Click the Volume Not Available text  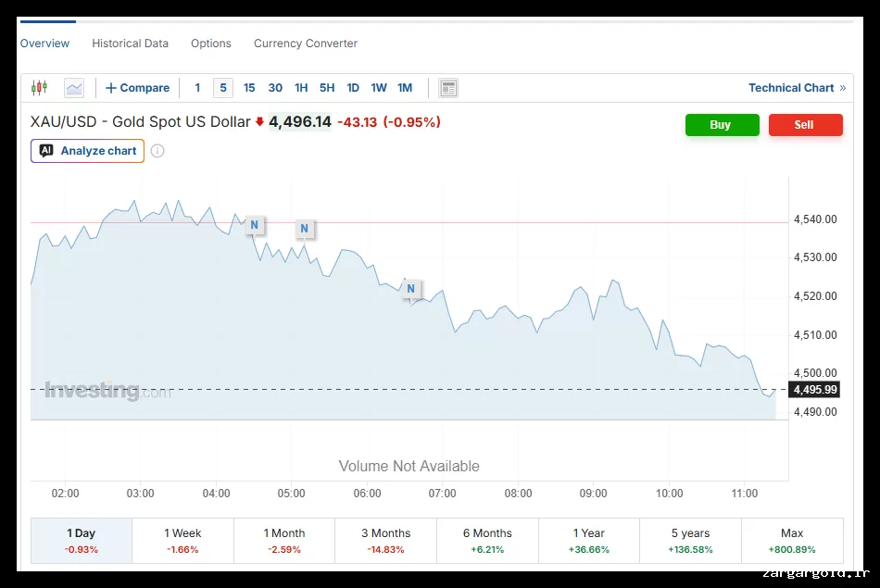point(409,467)
